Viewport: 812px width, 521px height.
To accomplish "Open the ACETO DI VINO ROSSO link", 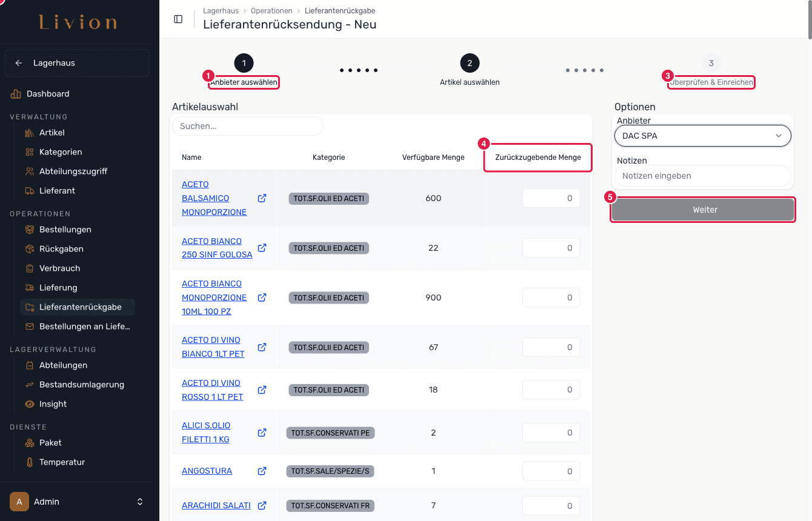I will (213, 390).
